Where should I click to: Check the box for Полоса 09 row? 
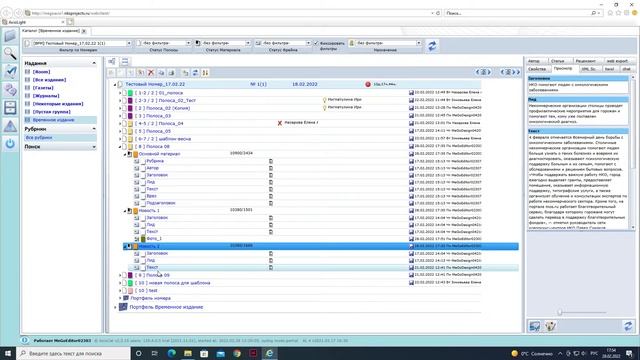tap(124, 275)
